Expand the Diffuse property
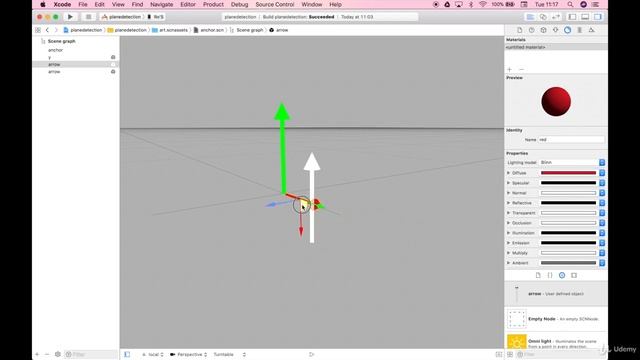The height and width of the screenshot is (360, 640). [x=509, y=173]
